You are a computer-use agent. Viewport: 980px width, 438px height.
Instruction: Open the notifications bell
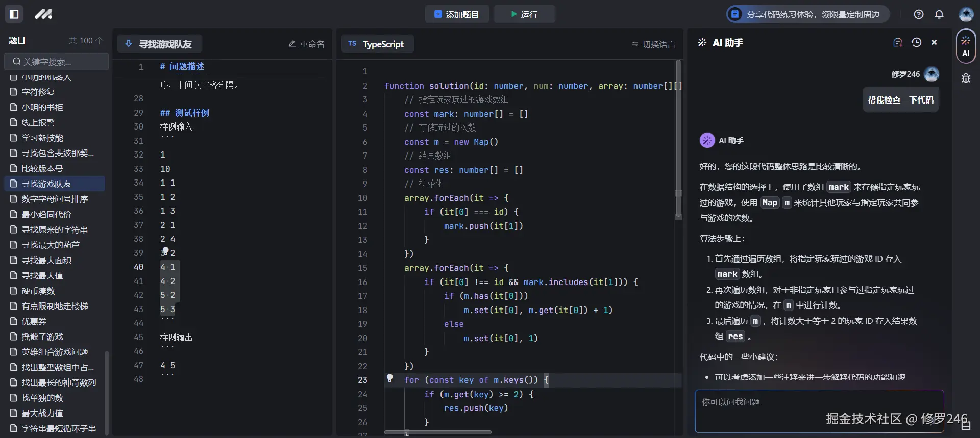(939, 14)
